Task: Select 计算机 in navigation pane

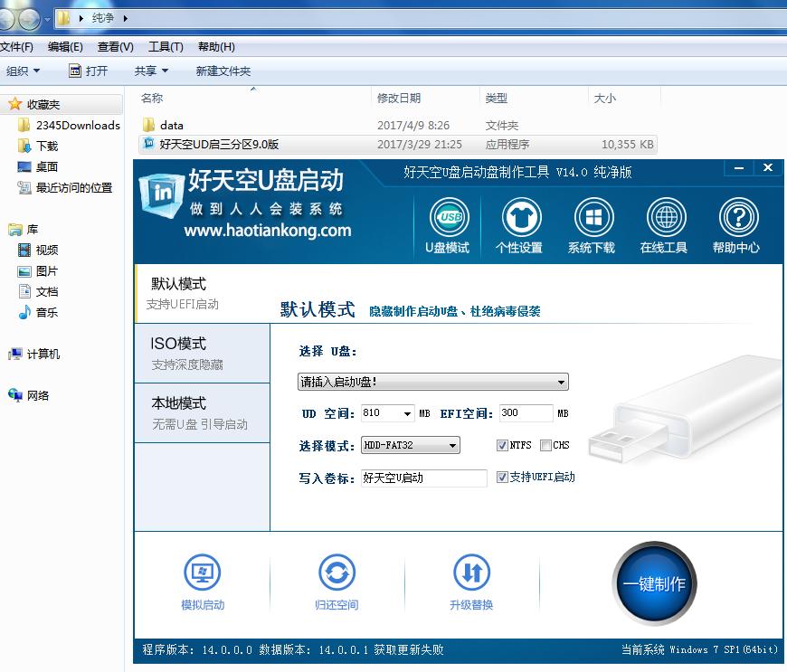Action: (34, 354)
